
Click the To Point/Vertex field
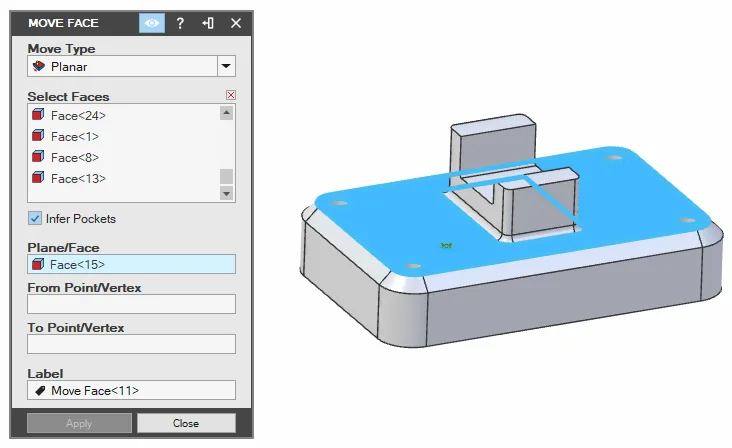click(x=132, y=344)
